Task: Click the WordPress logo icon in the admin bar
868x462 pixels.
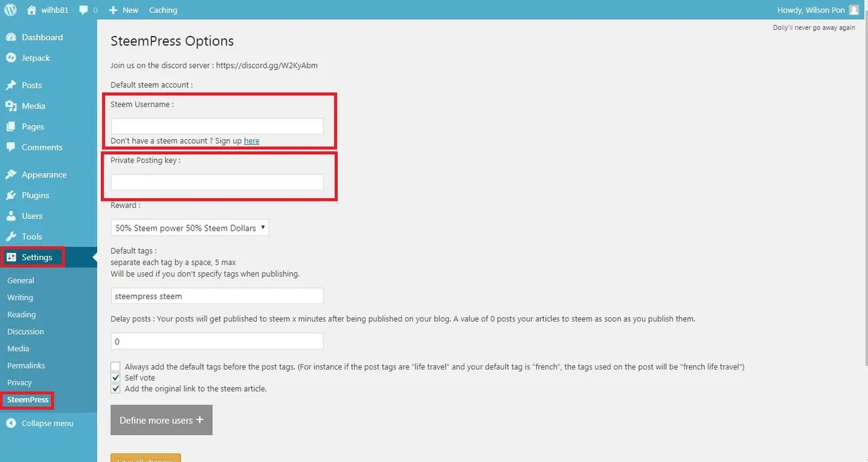Action: click(x=11, y=10)
